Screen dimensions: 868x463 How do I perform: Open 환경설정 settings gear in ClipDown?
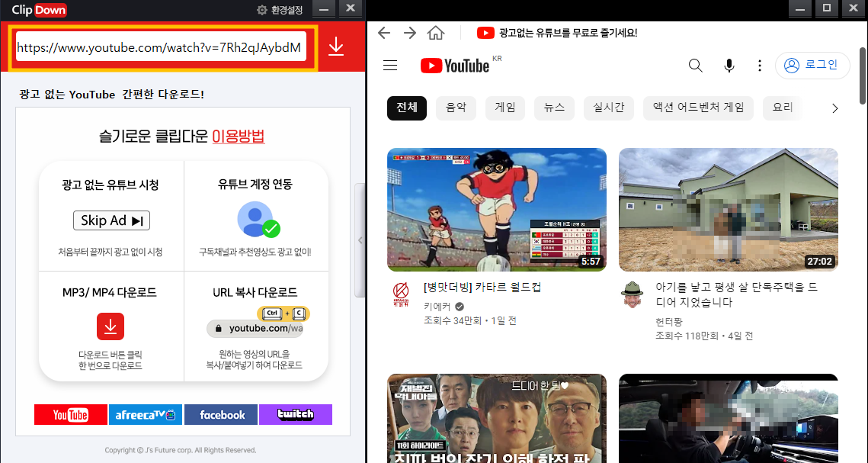[280, 10]
